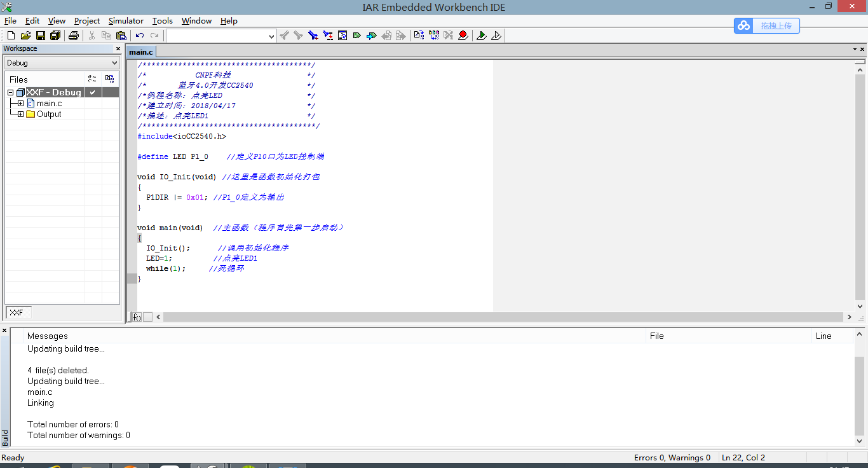Click the Navigate Backward toolbar icon
Viewport: 868px width, 468px height.
pos(386,36)
